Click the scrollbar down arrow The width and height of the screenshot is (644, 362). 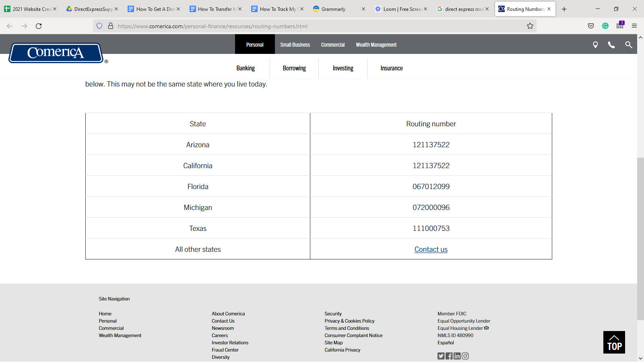click(640, 358)
